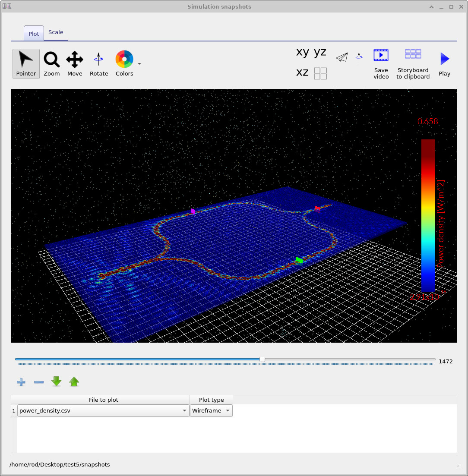Enable the four-pane grid view
The height and width of the screenshot is (476, 468).
(x=320, y=73)
